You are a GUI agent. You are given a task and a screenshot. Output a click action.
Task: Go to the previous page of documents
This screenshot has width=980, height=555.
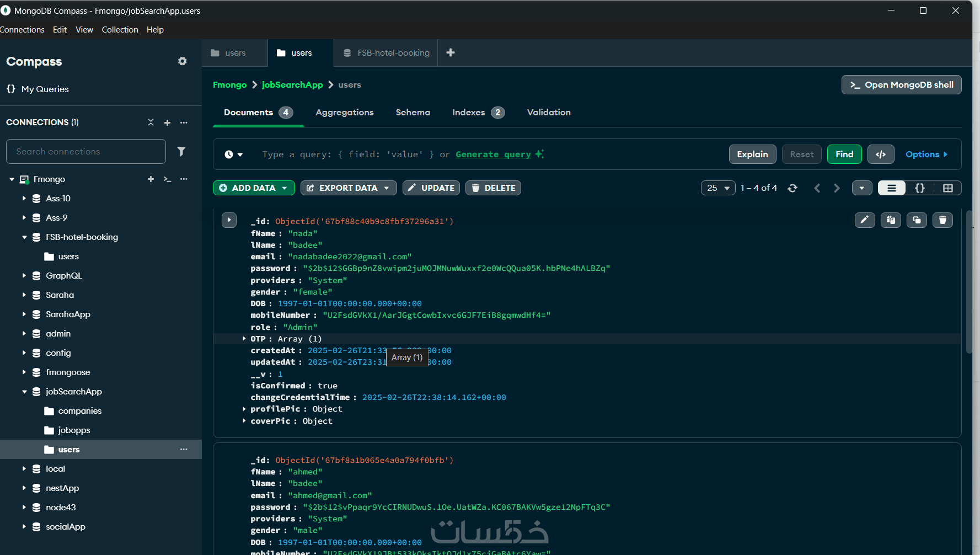817,188
